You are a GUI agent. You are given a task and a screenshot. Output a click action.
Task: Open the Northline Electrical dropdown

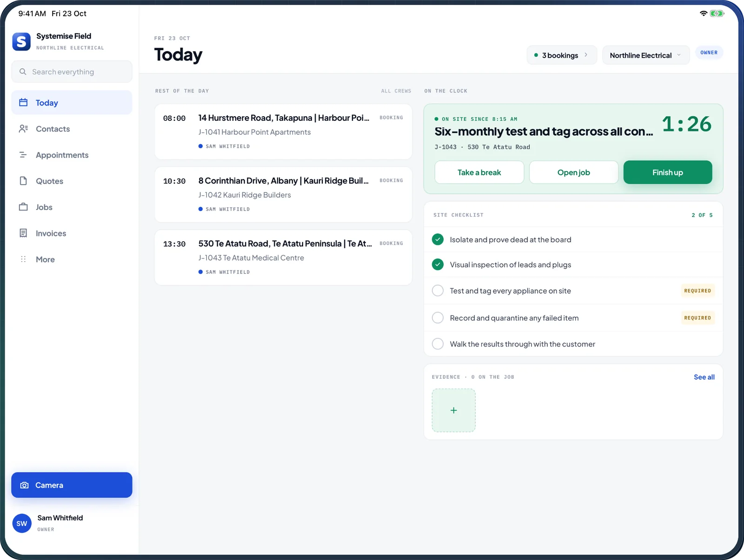646,55
